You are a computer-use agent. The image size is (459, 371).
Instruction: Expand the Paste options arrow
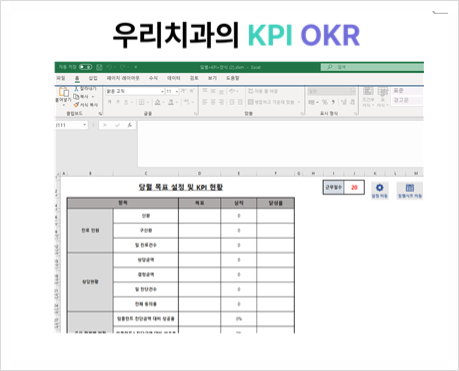click(x=63, y=105)
